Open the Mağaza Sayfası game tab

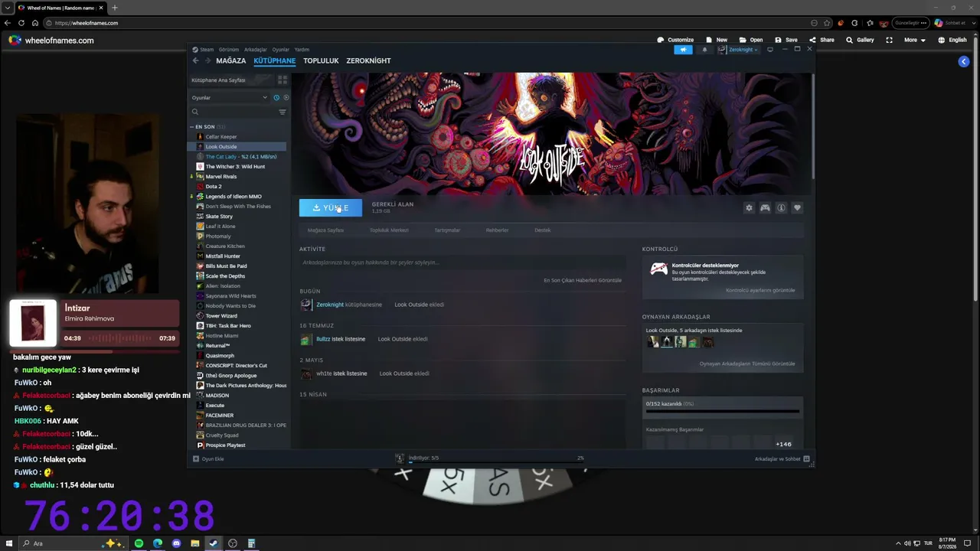(325, 230)
